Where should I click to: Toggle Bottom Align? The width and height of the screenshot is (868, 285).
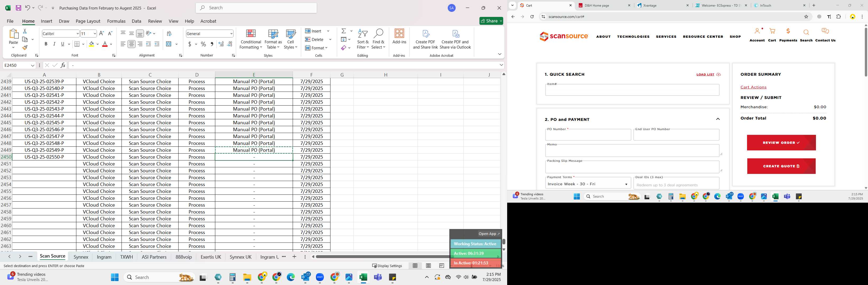[140, 33]
